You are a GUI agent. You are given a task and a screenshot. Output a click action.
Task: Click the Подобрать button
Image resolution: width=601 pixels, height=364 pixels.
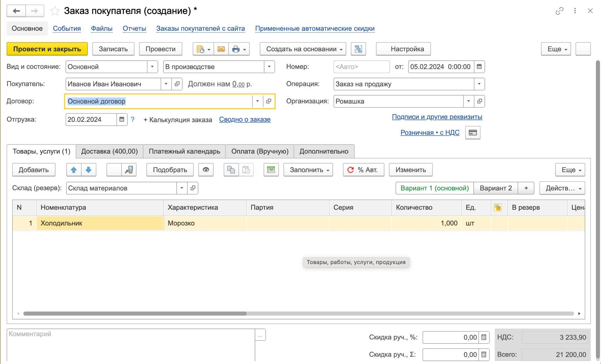[x=170, y=170]
